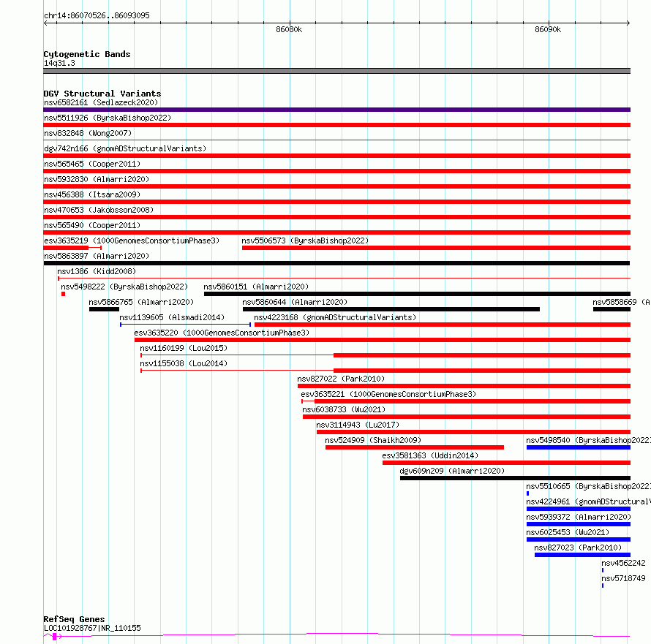Click the 86080k ruler tick label
651x644 pixels.
(x=289, y=29)
